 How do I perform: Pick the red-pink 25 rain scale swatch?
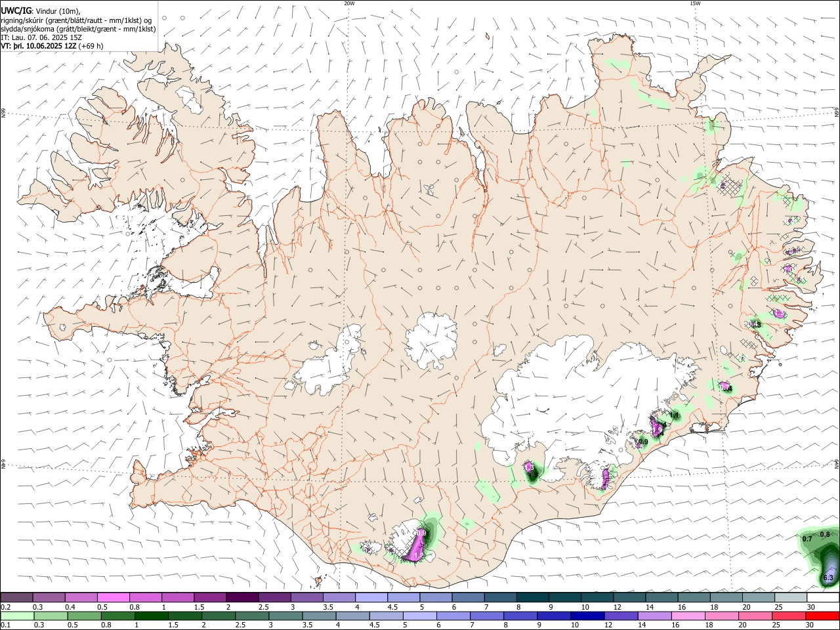tap(788, 616)
